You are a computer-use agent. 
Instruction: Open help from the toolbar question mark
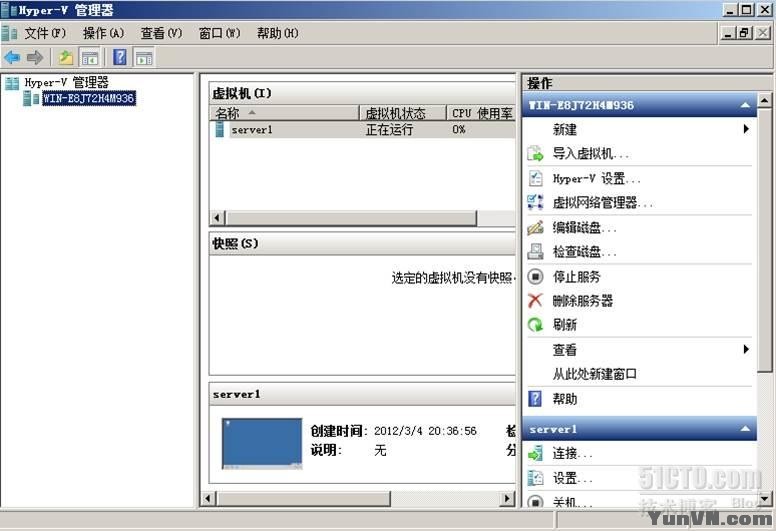click(x=120, y=57)
